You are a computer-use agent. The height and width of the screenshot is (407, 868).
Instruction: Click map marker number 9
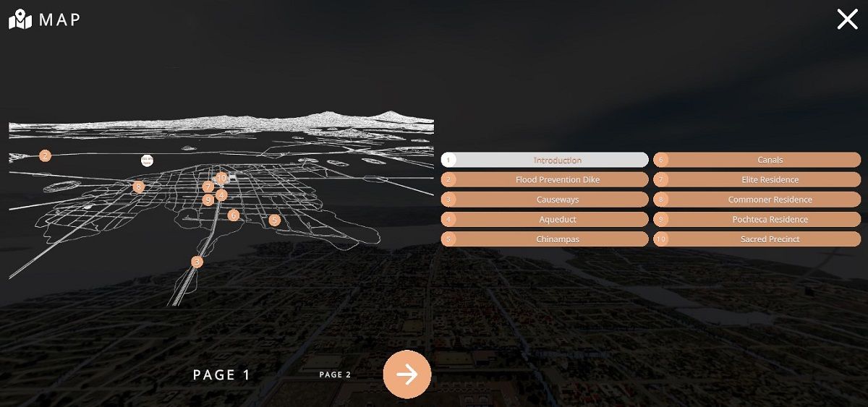(208, 200)
